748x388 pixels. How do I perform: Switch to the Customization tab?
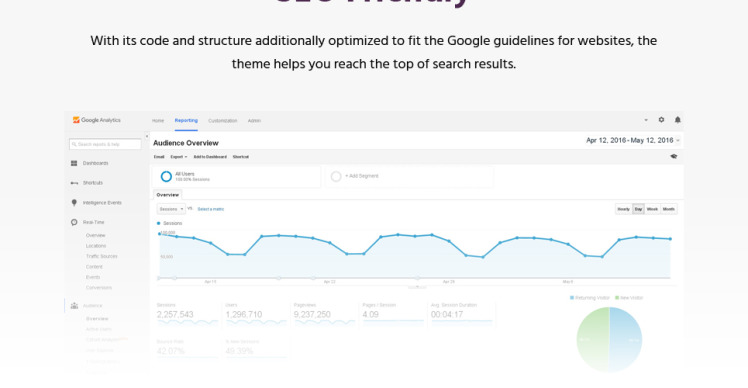pyautogui.click(x=222, y=121)
